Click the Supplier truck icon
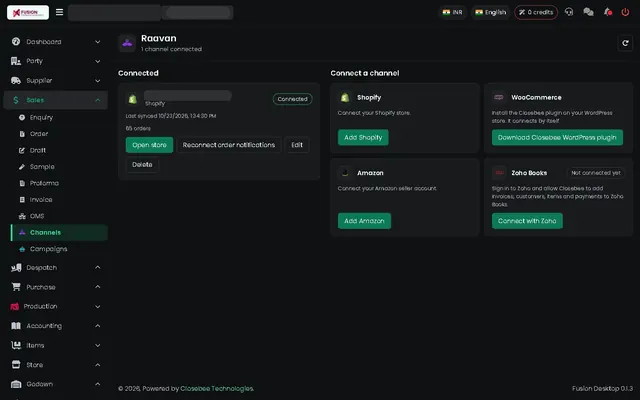Screen dimensions: 640x400 coord(16,80)
